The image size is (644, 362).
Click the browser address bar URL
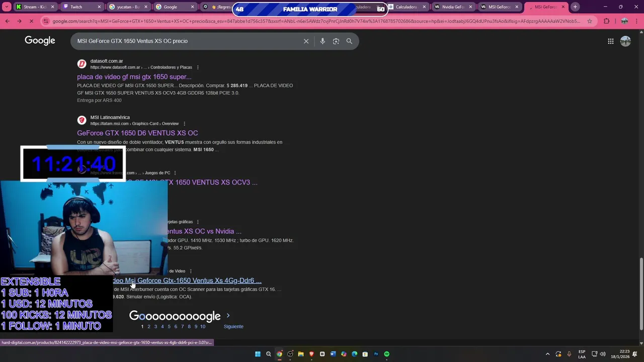pos(316,21)
